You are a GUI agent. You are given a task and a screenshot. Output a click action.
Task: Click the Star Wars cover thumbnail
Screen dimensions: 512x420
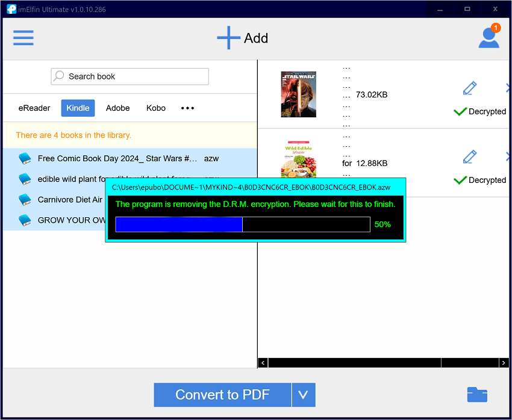click(x=298, y=94)
